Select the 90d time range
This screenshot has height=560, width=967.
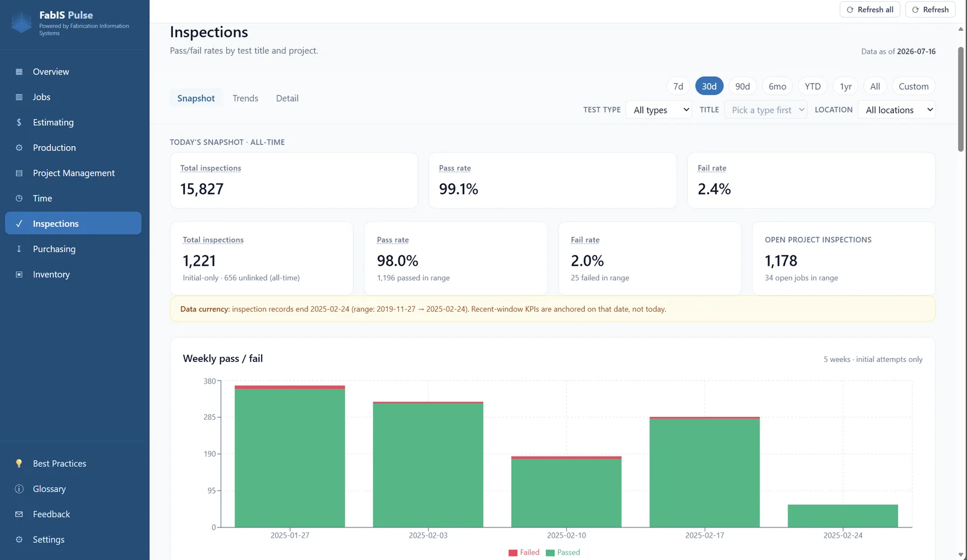(x=742, y=86)
